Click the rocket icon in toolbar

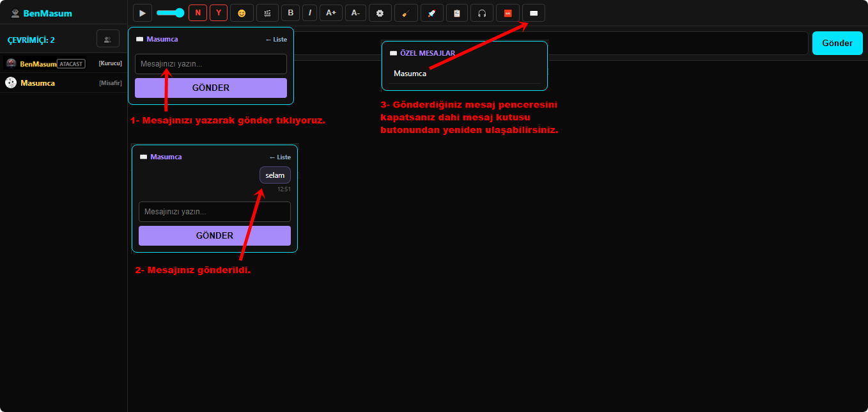pos(431,13)
